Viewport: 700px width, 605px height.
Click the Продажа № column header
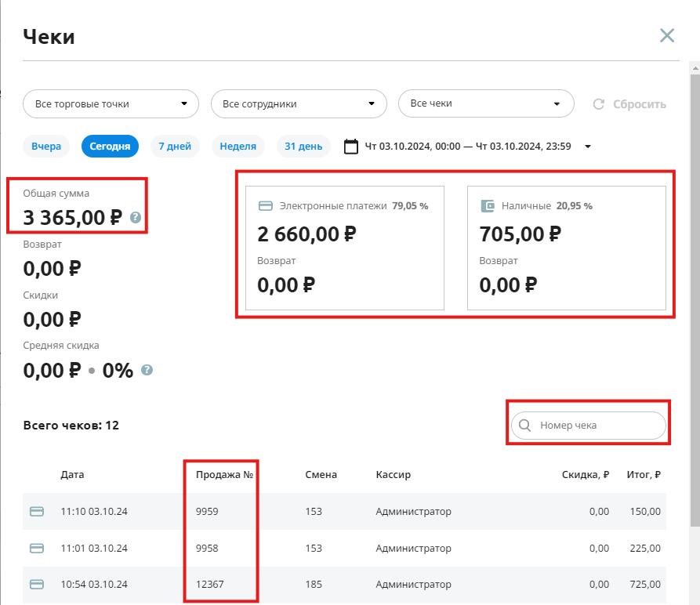click(x=224, y=474)
